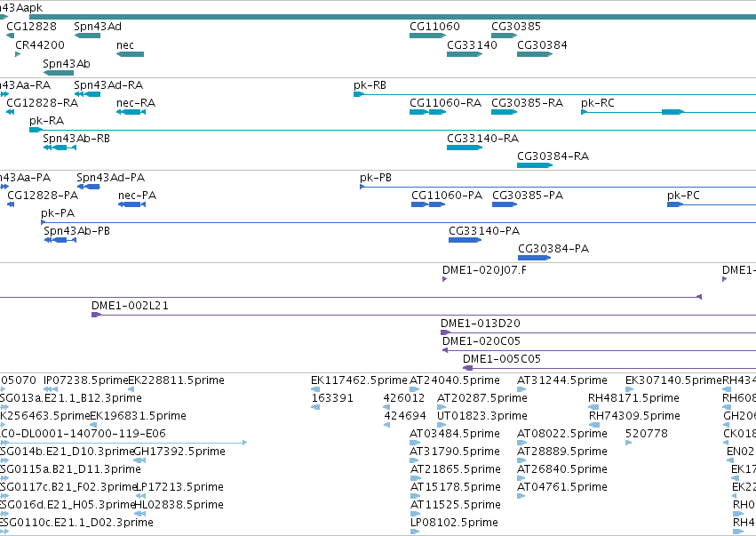The width and height of the screenshot is (756, 536).
Task: Select the DME1-002L21 clone label
Action: pos(130,306)
